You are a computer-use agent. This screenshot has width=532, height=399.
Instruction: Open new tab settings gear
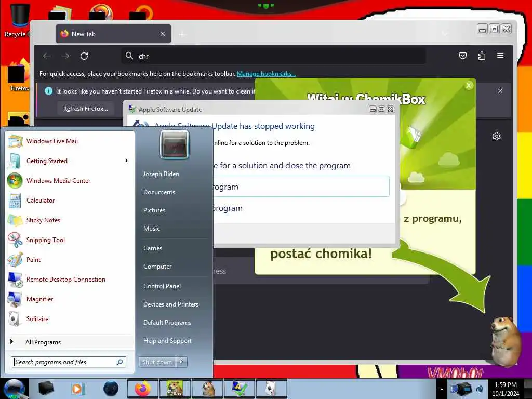tap(496, 137)
